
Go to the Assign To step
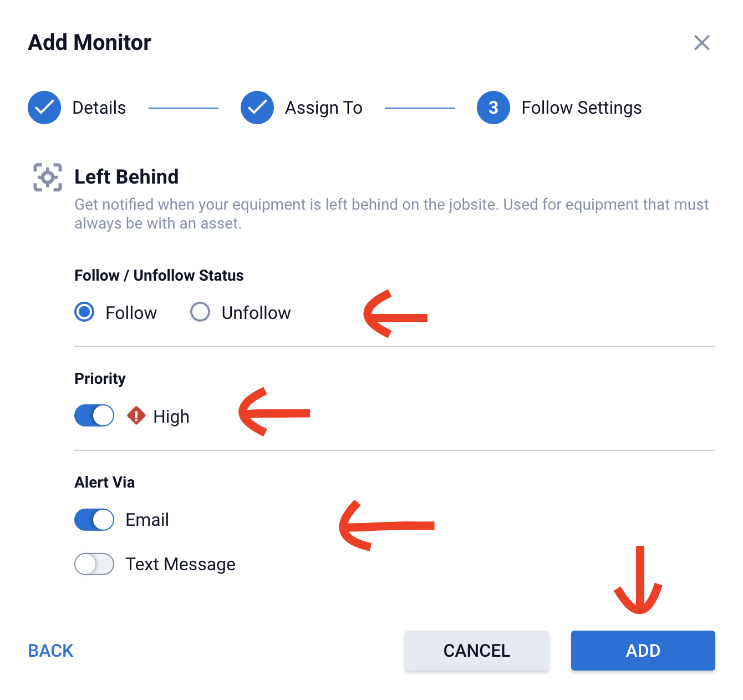[324, 108]
